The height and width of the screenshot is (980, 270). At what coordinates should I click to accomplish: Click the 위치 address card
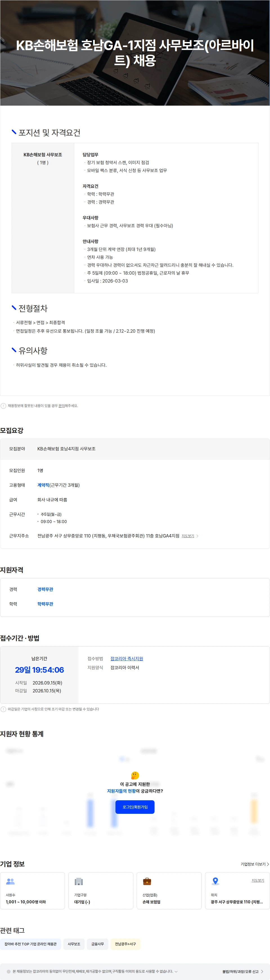point(237,891)
